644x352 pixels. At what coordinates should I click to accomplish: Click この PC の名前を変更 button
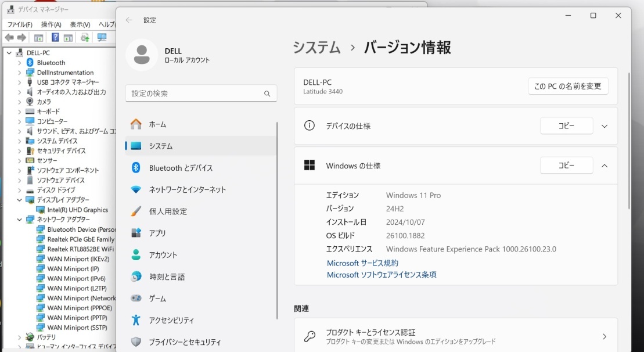click(568, 86)
